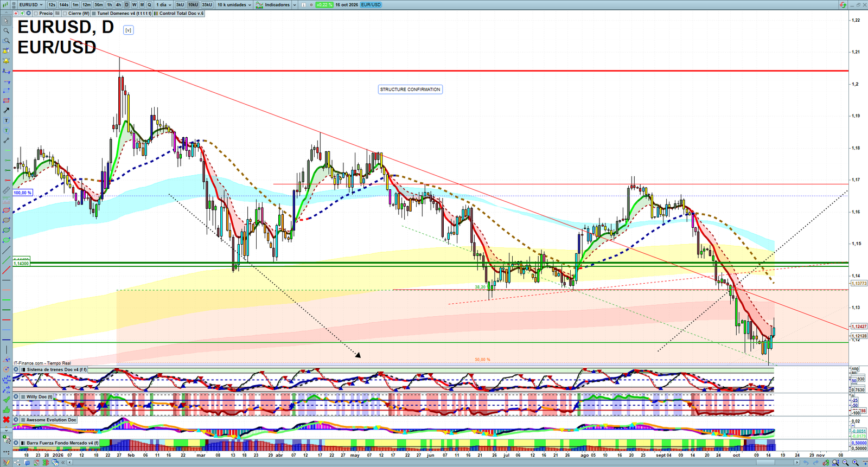The height and width of the screenshot is (467, 868).
Task: Toggle the 35kU units button
Action: point(207,5)
